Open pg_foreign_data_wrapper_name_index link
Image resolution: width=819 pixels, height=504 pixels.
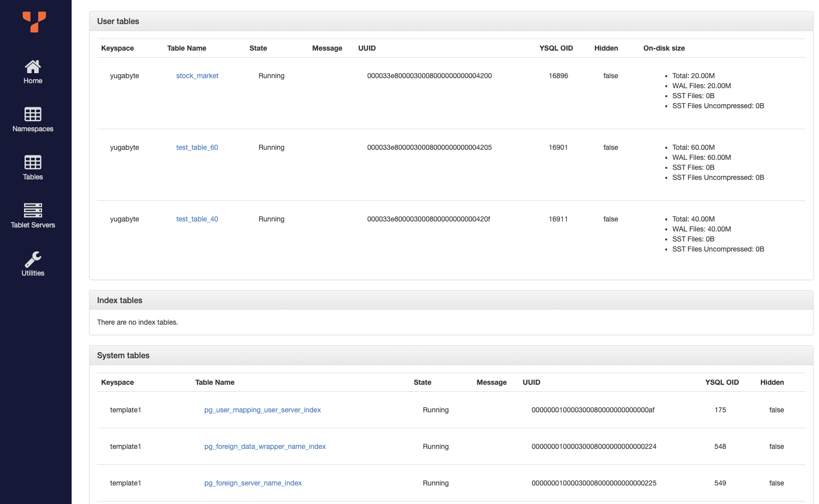coord(264,446)
